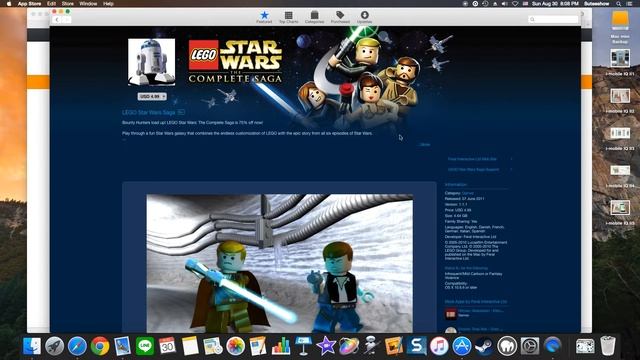Expand the description with More link

click(x=425, y=144)
